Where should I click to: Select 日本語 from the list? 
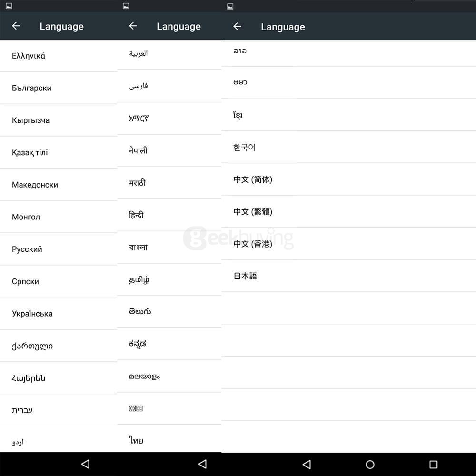245,276
